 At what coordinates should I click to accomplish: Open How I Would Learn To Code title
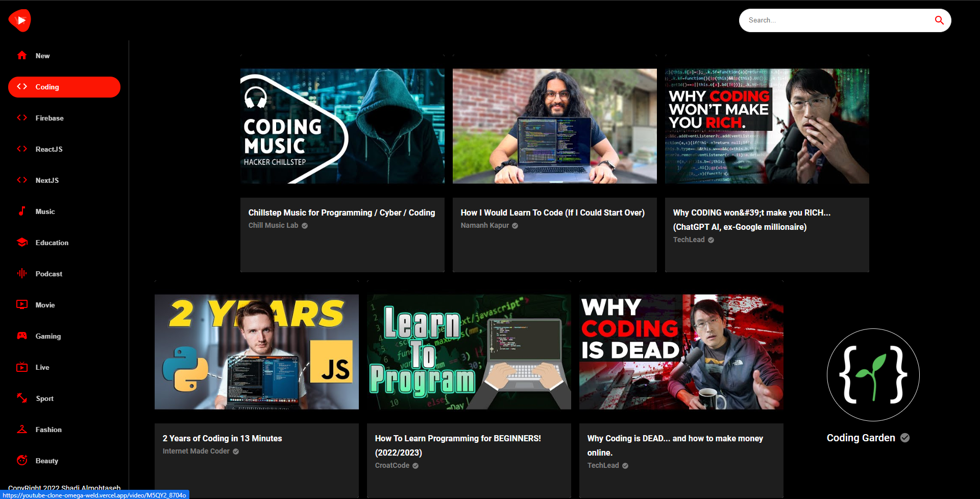pos(552,212)
